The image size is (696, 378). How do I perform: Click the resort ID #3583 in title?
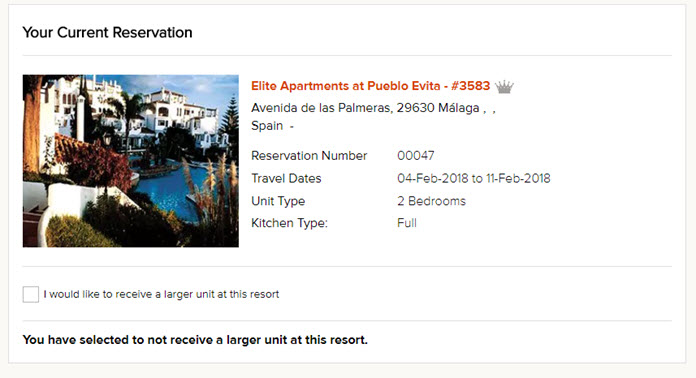(x=471, y=86)
